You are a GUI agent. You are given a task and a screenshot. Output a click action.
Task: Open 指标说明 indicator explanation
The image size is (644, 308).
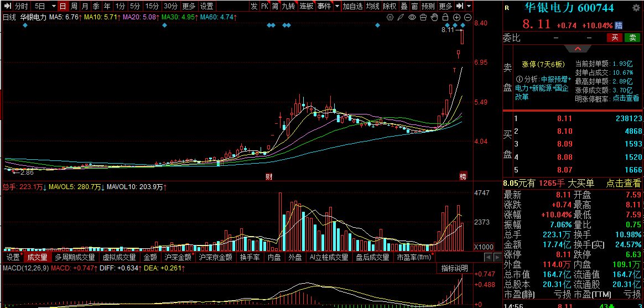pyautogui.click(x=455, y=268)
